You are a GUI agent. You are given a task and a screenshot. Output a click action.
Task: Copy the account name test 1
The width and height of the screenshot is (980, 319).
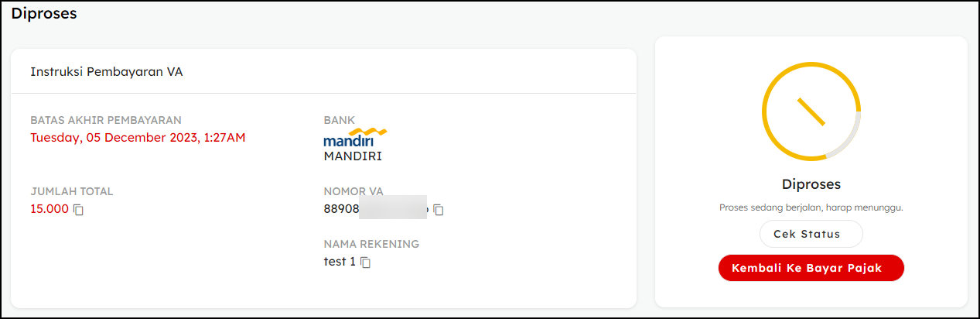point(366,262)
